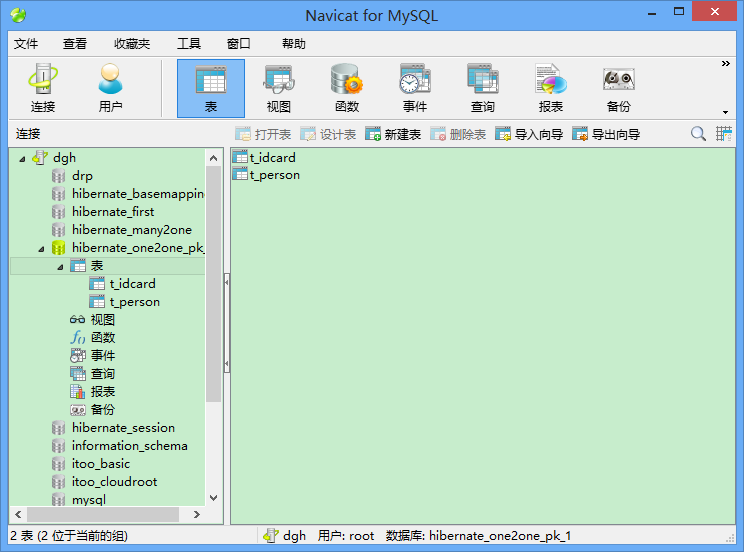Open the 工具 tools menu
The width and height of the screenshot is (744, 552).
[x=189, y=44]
